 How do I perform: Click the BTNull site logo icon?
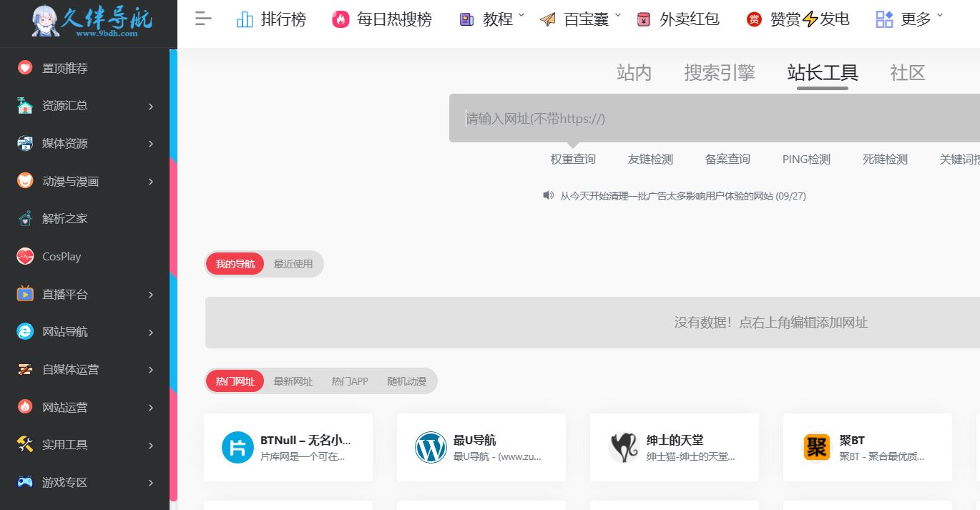(237, 448)
